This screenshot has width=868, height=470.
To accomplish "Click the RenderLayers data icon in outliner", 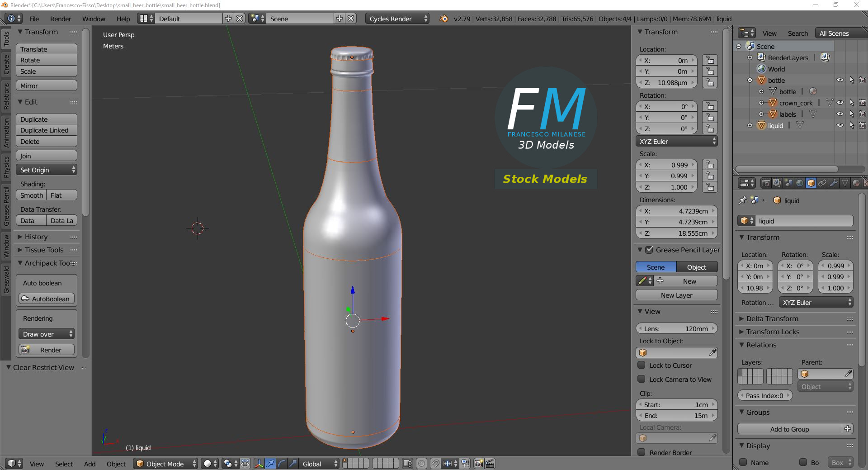I will (825, 57).
